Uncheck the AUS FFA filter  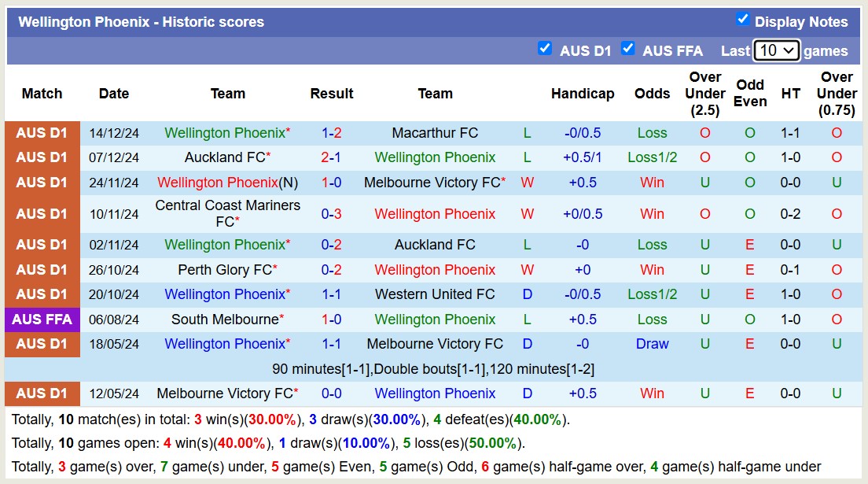(x=628, y=48)
